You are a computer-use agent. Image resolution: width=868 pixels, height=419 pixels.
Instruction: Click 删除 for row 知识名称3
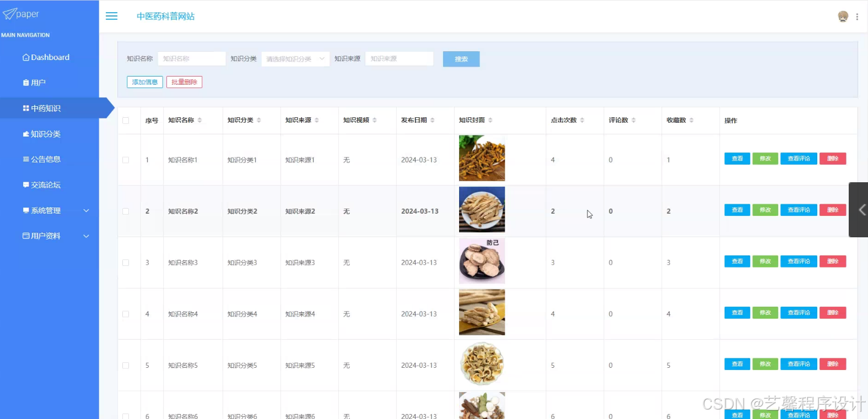coord(832,261)
